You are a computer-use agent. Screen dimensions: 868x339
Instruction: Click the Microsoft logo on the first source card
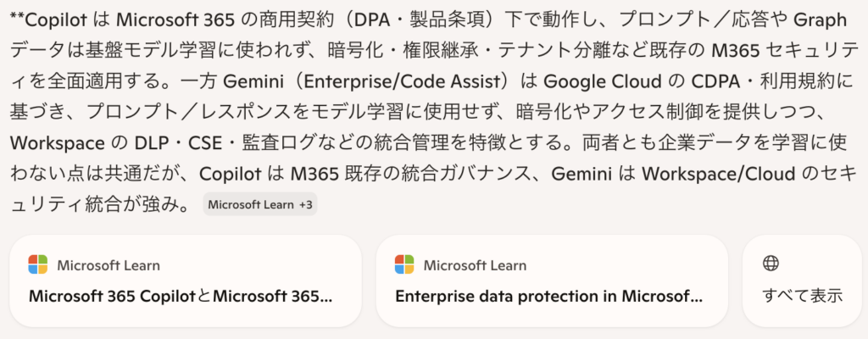coord(38,264)
